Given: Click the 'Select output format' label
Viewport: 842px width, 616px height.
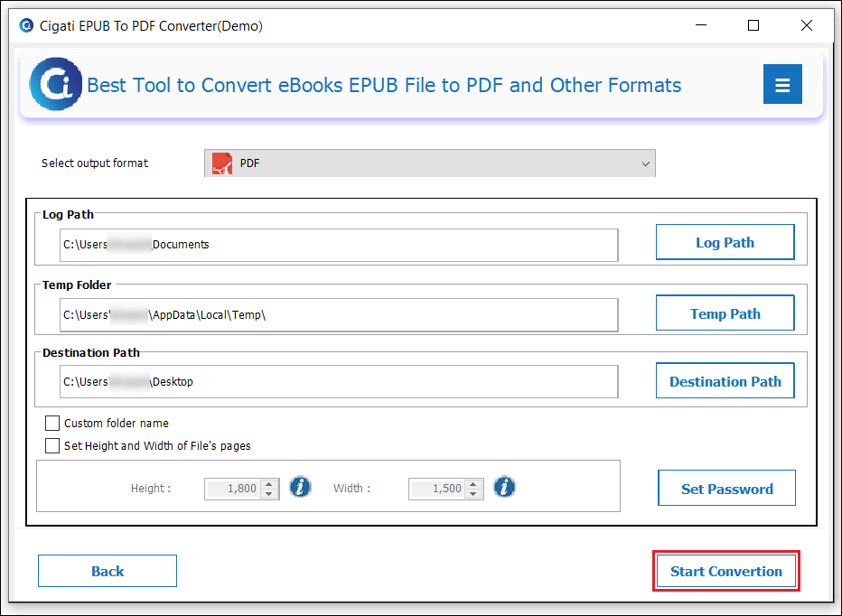Looking at the screenshot, I should tap(95, 163).
